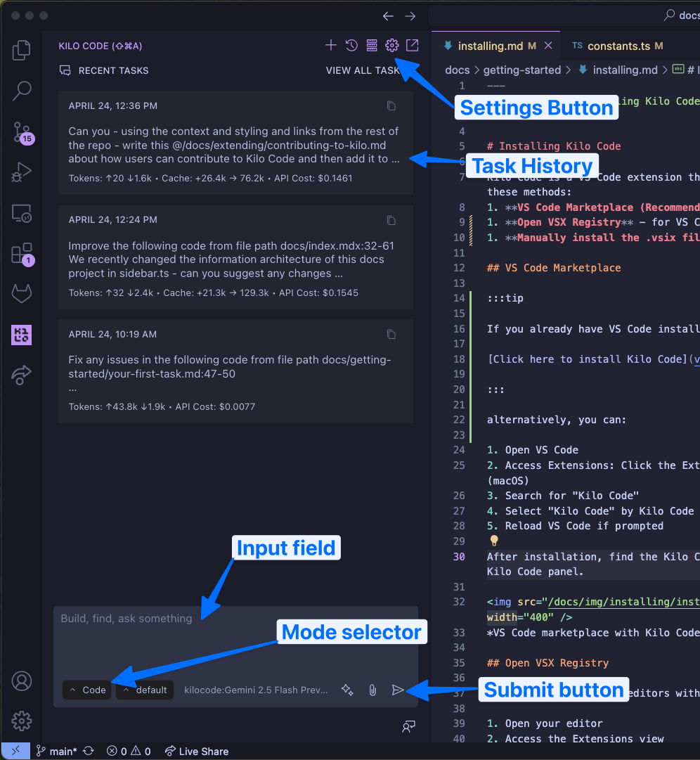The height and width of the screenshot is (760, 700).
Task: Open Kilo Code settings gear
Action: [391, 44]
